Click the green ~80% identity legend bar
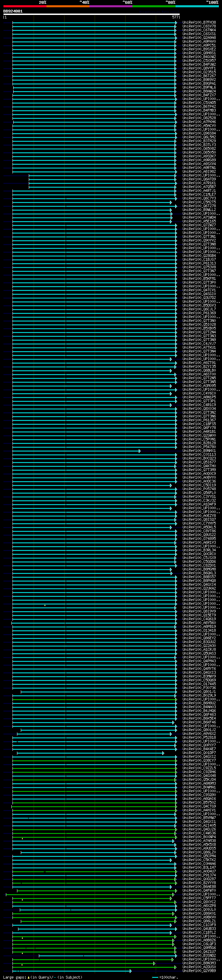Screen dimensions: 222x980 tap(154, 6)
